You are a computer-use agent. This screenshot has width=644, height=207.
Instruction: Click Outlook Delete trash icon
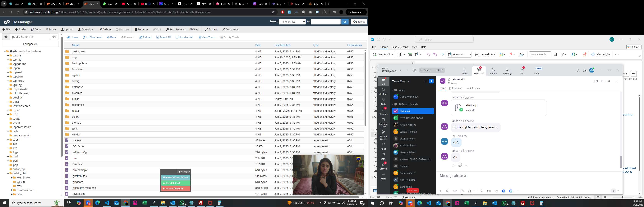coord(399,54)
